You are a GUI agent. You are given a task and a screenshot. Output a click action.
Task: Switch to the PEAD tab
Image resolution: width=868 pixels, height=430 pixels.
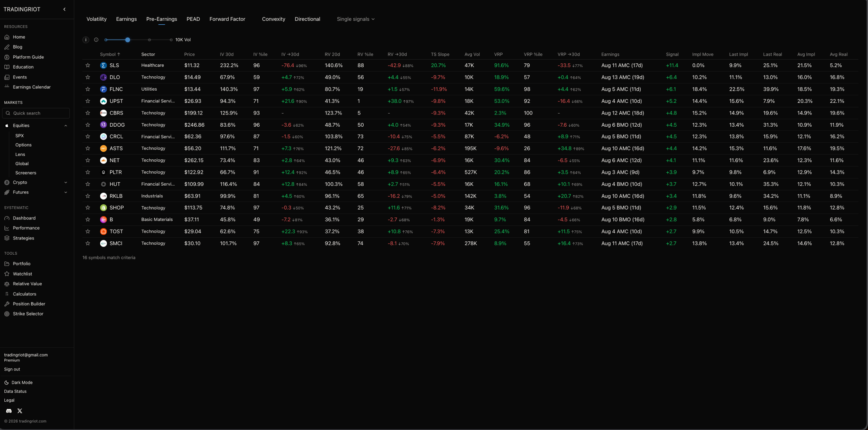193,19
